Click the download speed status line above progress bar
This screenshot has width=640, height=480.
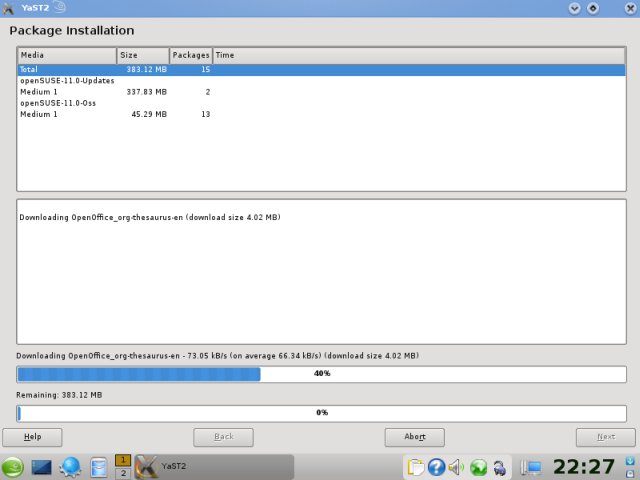(x=218, y=356)
